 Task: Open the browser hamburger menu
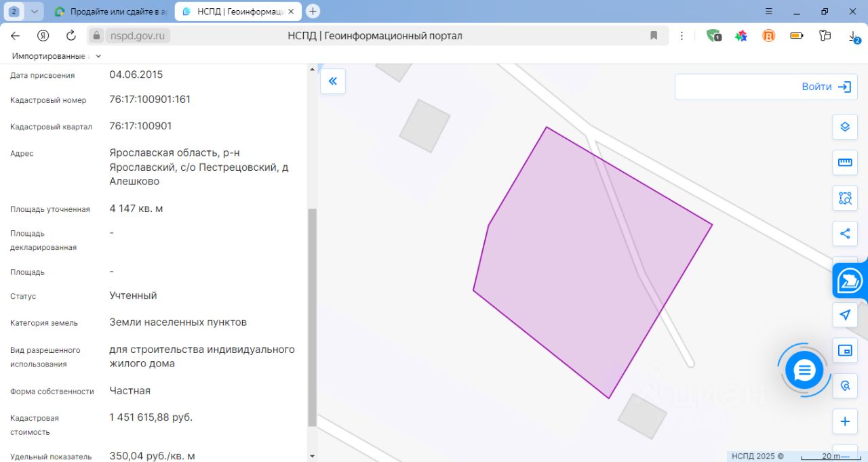click(769, 12)
